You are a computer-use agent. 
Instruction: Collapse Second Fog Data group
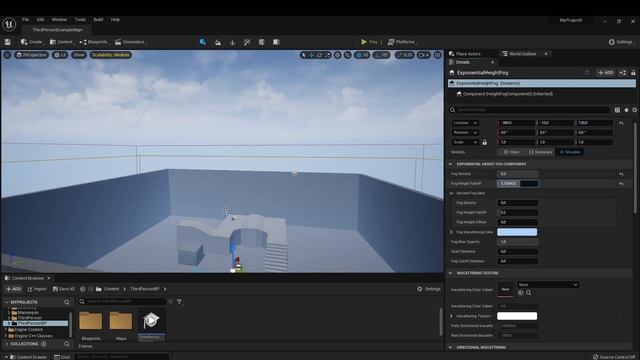pos(451,193)
